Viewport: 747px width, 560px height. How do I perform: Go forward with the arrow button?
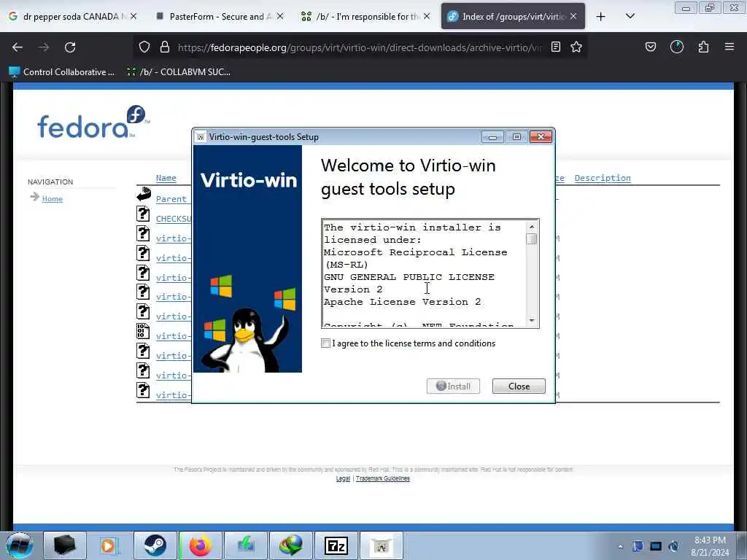(44, 47)
